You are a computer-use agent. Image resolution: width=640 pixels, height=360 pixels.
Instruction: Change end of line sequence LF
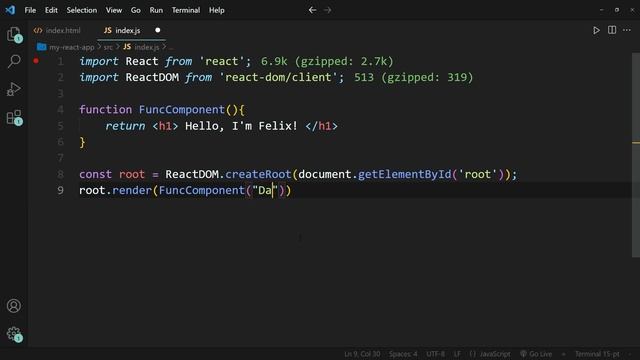pos(457,354)
